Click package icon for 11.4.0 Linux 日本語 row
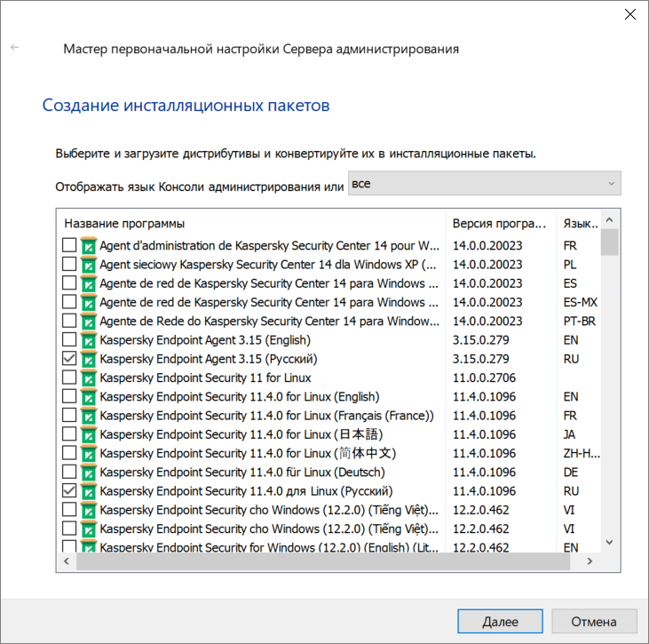This screenshot has width=649, height=644. coord(89,435)
